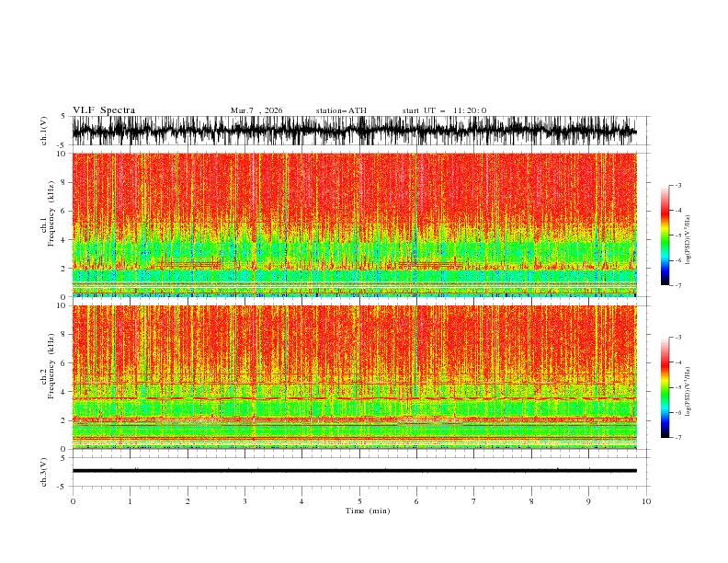Viewport: 728px width, 563px height.
Task: Click the ch.1 'Frequency (kHz)' axis label
Action: (51, 214)
